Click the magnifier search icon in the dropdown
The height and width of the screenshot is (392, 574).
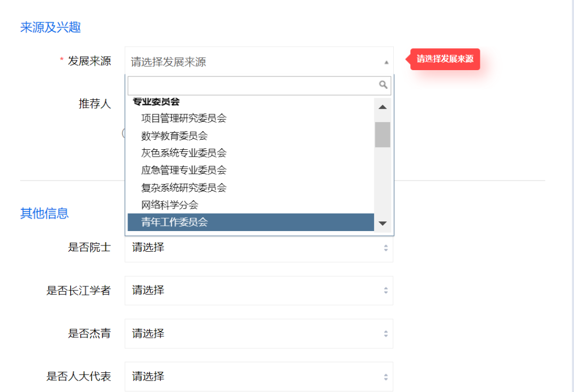point(384,85)
